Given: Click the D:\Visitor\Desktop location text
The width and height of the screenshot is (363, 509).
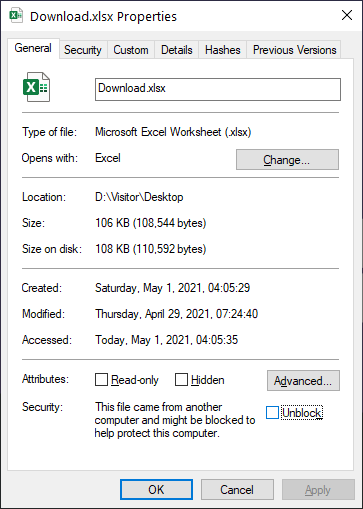Looking at the screenshot, I should (139, 197).
